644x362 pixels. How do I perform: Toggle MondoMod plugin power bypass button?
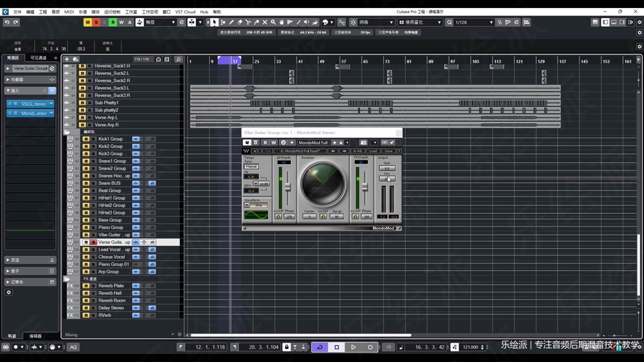point(247,142)
